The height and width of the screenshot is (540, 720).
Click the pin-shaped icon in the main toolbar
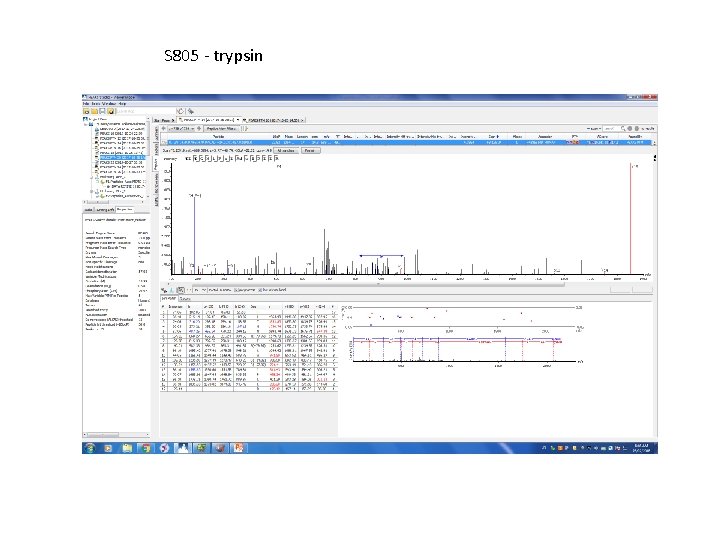[191, 111]
